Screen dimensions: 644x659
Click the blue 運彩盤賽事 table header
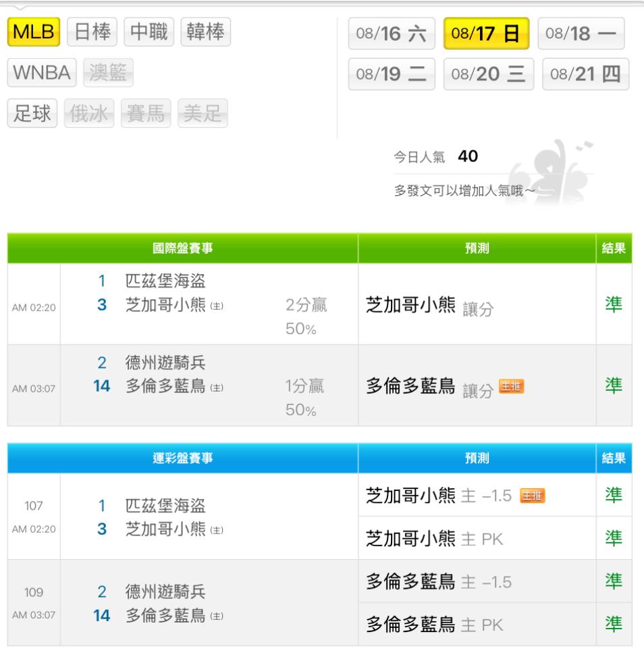(183, 458)
